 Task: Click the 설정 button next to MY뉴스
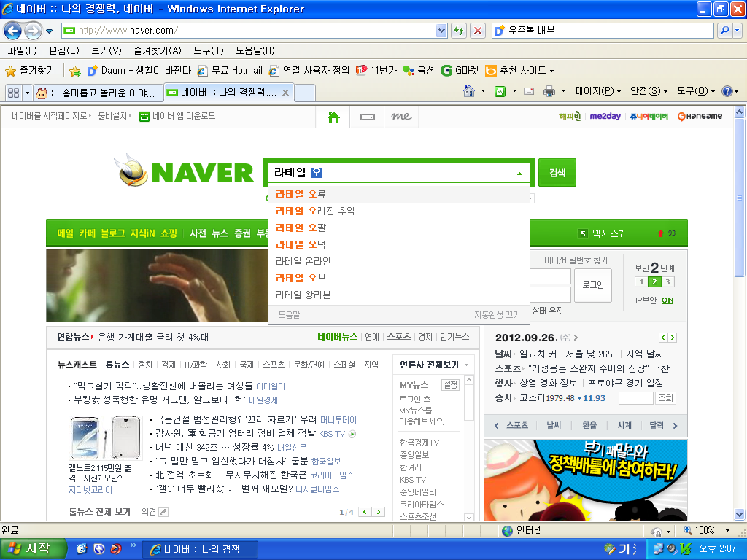(x=450, y=384)
